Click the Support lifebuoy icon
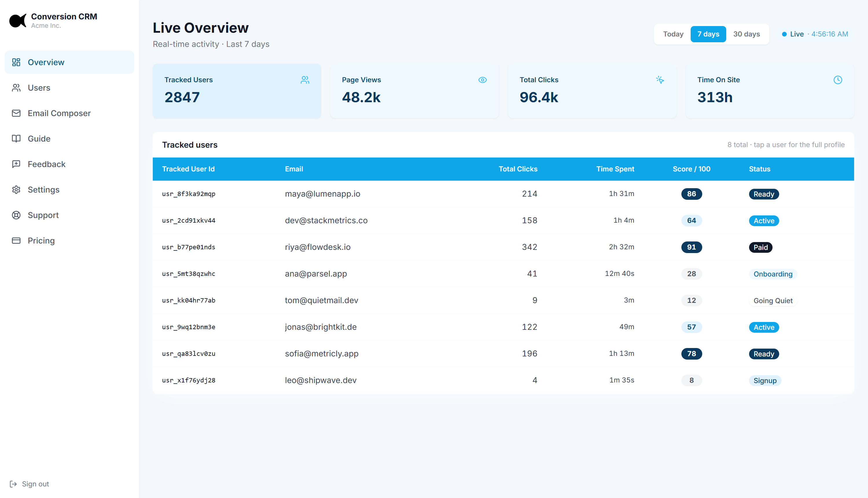 tap(16, 215)
